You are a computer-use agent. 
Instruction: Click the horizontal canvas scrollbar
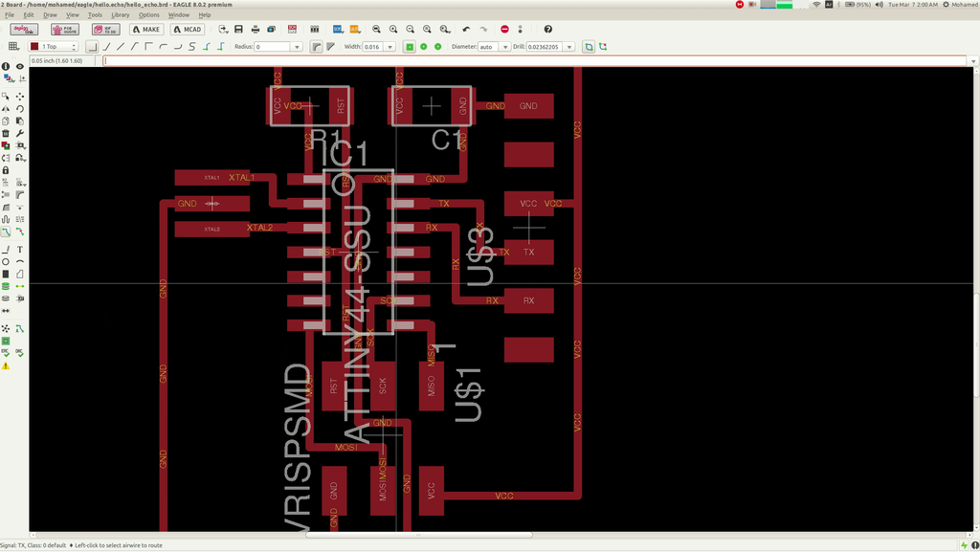pyautogui.click(x=419, y=535)
